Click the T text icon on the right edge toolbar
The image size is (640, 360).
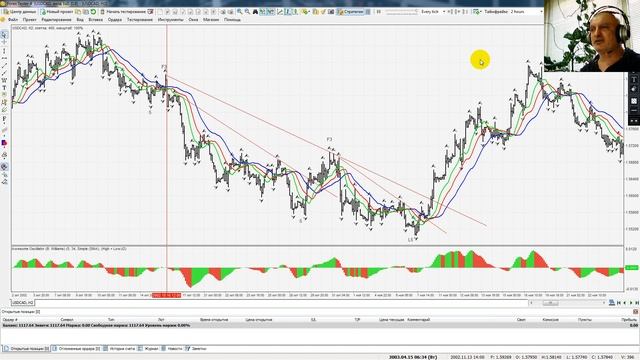click(x=633, y=80)
